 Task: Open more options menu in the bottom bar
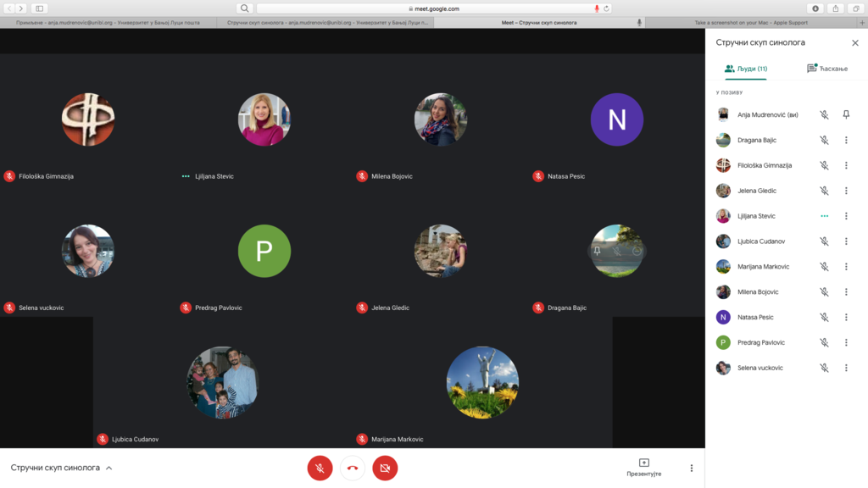(691, 468)
